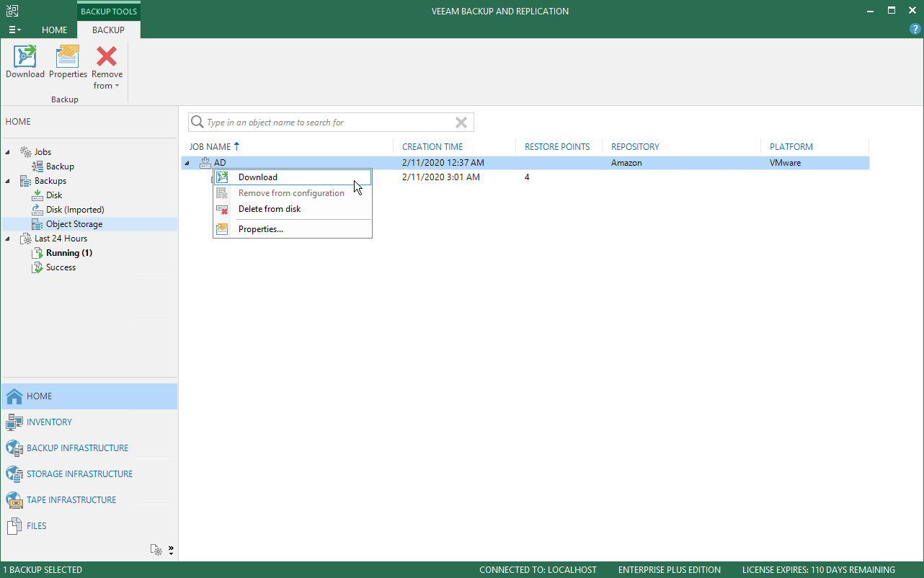Collapse the AD backup row
924x578 pixels.
(x=187, y=163)
